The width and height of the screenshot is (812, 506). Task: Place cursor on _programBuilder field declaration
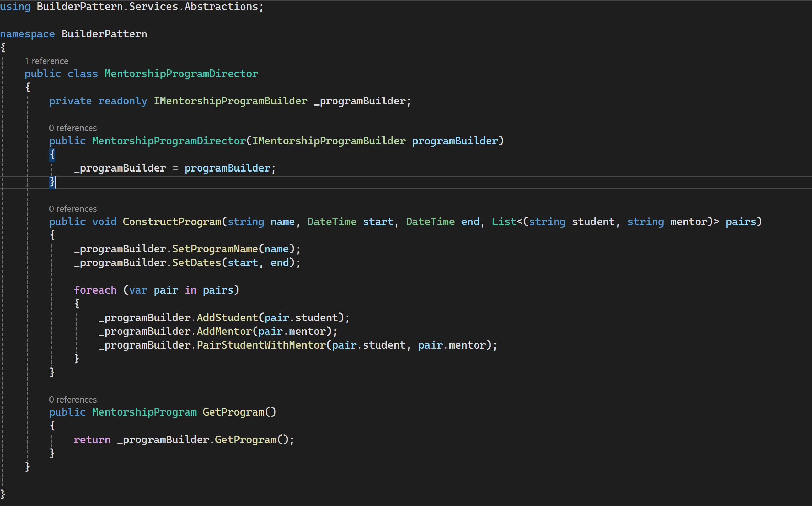click(359, 101)
